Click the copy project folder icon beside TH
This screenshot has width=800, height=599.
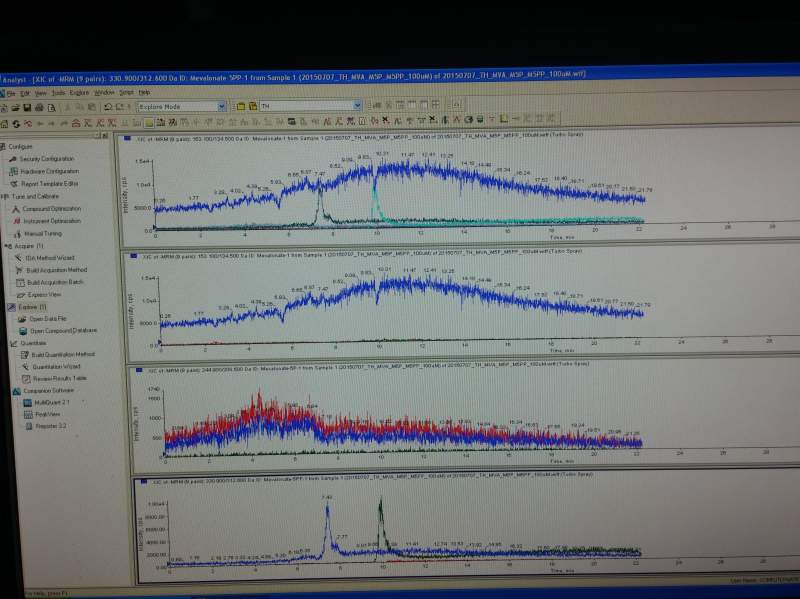[x=253, y=106]
